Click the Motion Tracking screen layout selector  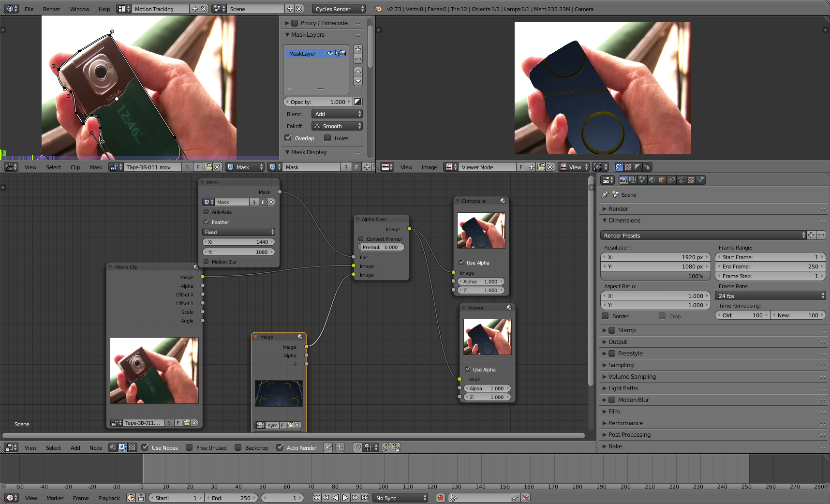[x=160, y=9]
